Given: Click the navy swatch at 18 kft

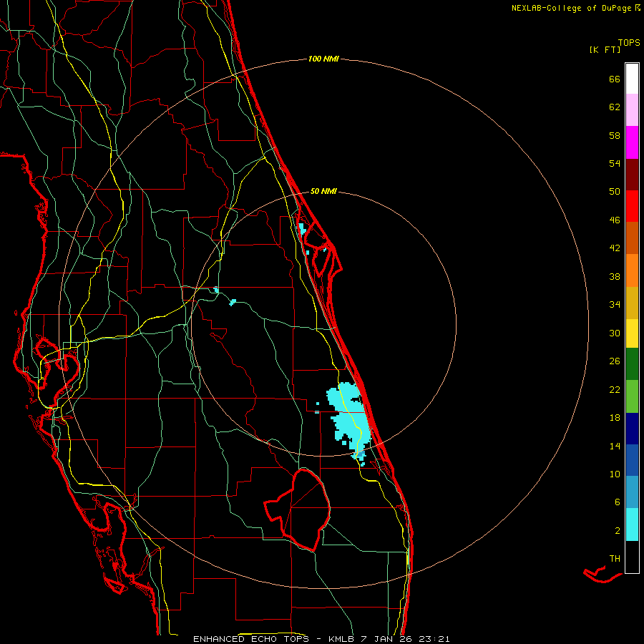Looking at the screenshot, I should point(632,429).
